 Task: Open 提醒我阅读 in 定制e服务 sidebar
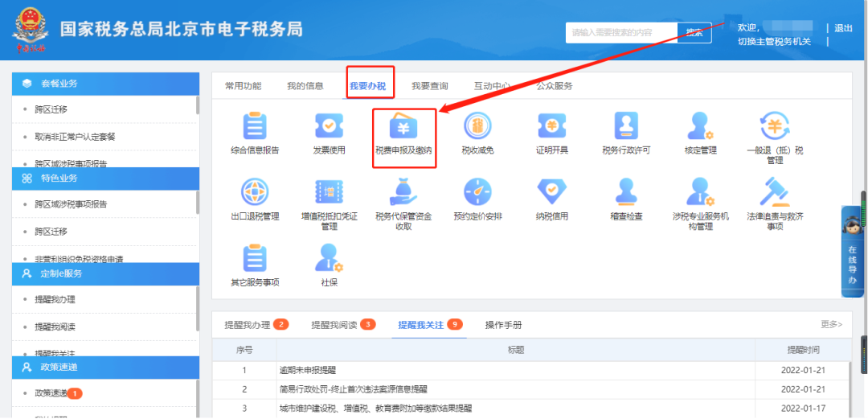pos(55,327)
